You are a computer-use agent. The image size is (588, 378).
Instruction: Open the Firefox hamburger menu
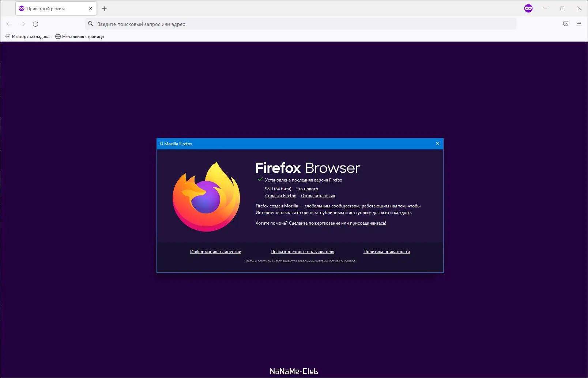coord(579,24)
